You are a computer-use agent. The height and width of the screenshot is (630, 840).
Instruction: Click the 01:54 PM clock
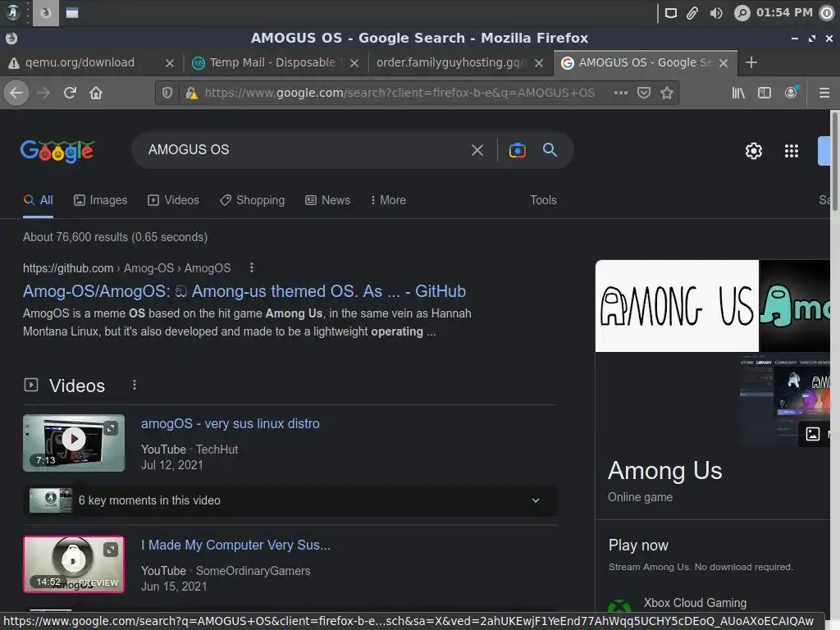point(784,13)
